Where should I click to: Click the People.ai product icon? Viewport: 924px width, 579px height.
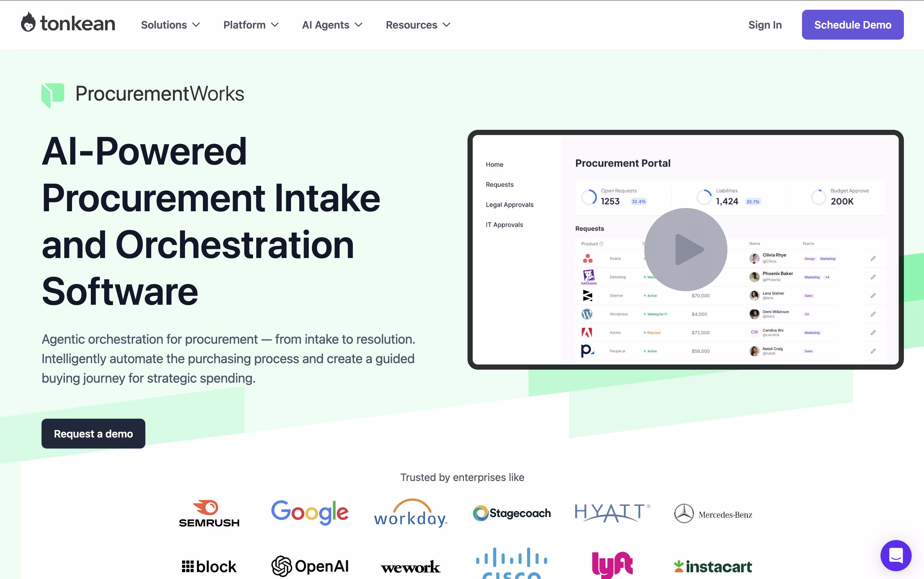pyautogui.click(x=587, y=351)
